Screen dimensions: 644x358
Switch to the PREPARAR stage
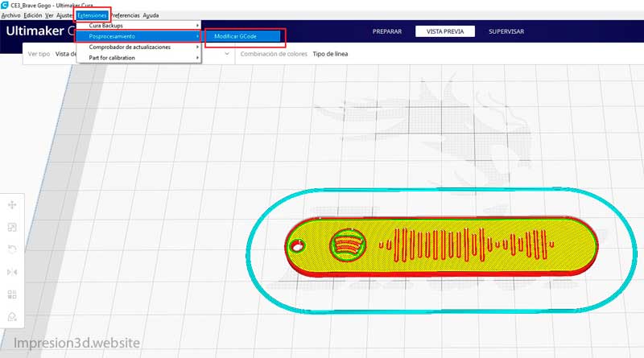[x=387, y=31]
